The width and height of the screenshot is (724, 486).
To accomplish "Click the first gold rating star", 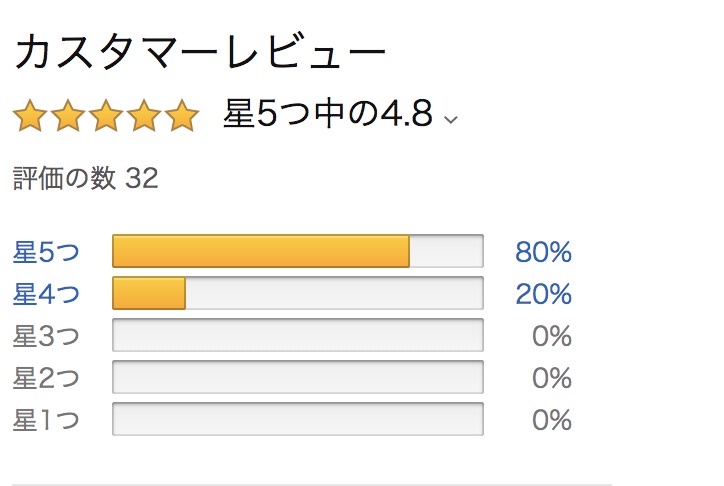I will (x=30, y=115).
